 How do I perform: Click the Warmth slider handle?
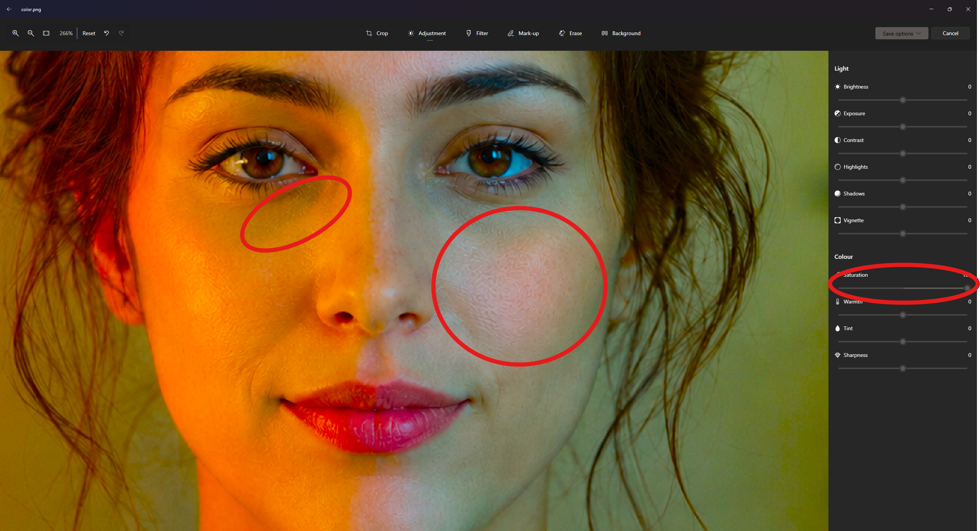pyautogui.click(x=903, y=315)
